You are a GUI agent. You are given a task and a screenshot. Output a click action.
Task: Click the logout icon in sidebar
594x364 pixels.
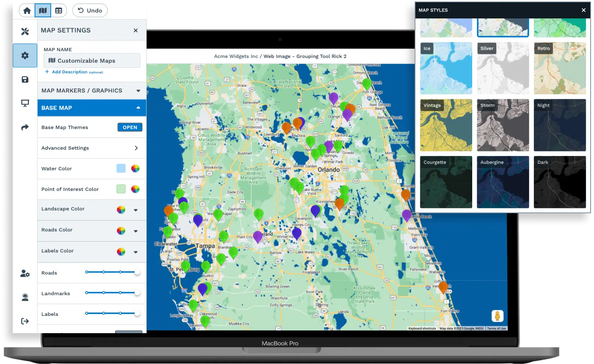(x=25, y=321)
